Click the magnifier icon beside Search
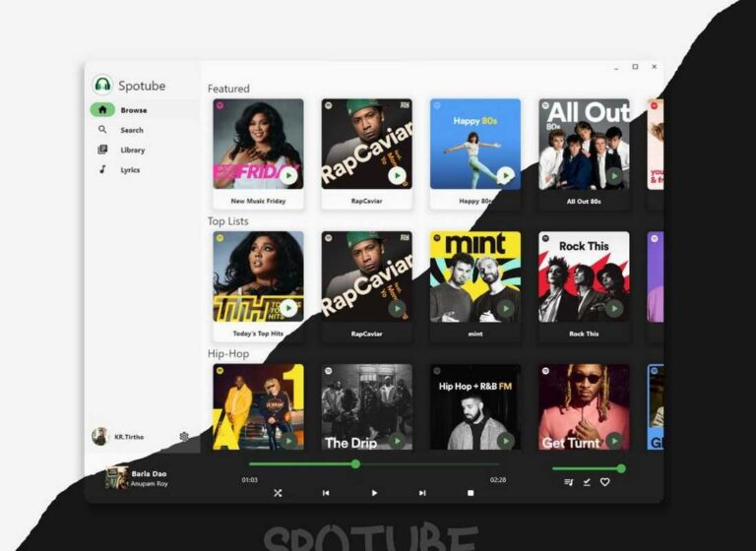This screenshot has height=551, width=756. point(102,130)
